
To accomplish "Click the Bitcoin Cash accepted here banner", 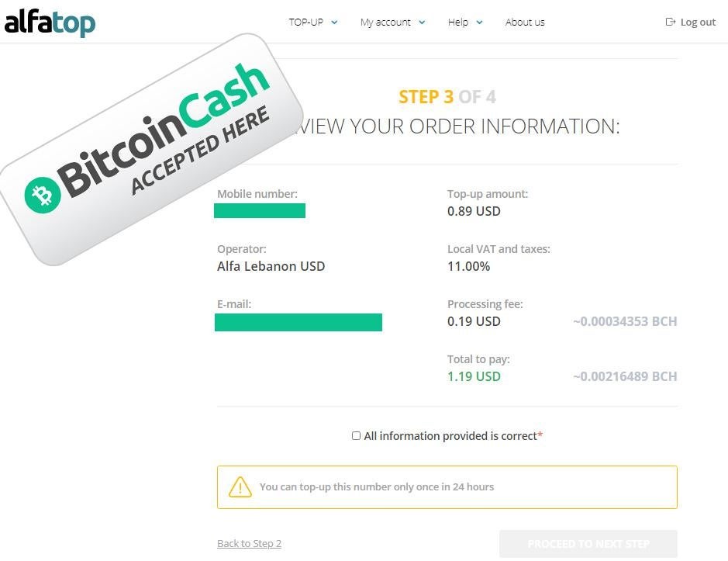I will point(152,150).
